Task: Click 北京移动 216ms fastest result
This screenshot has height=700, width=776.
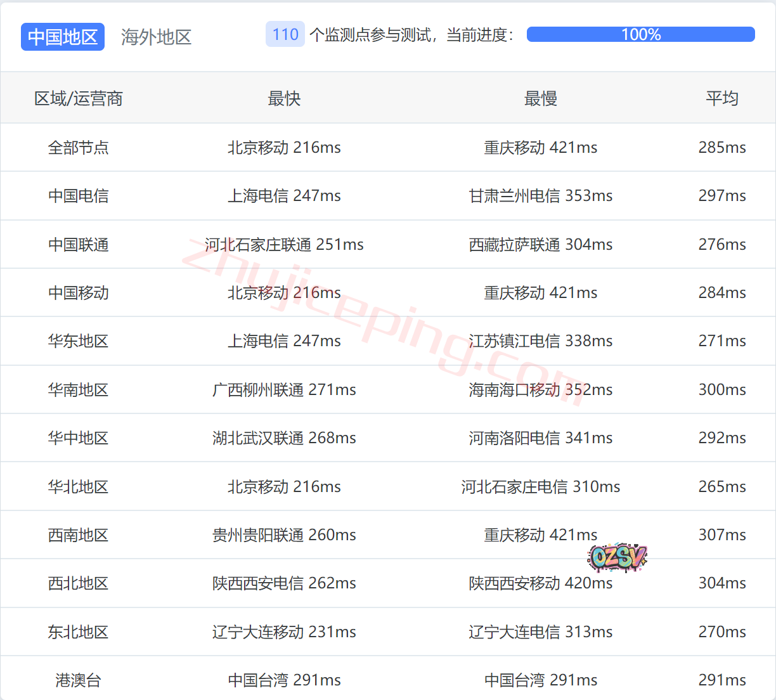Action: 283,147
